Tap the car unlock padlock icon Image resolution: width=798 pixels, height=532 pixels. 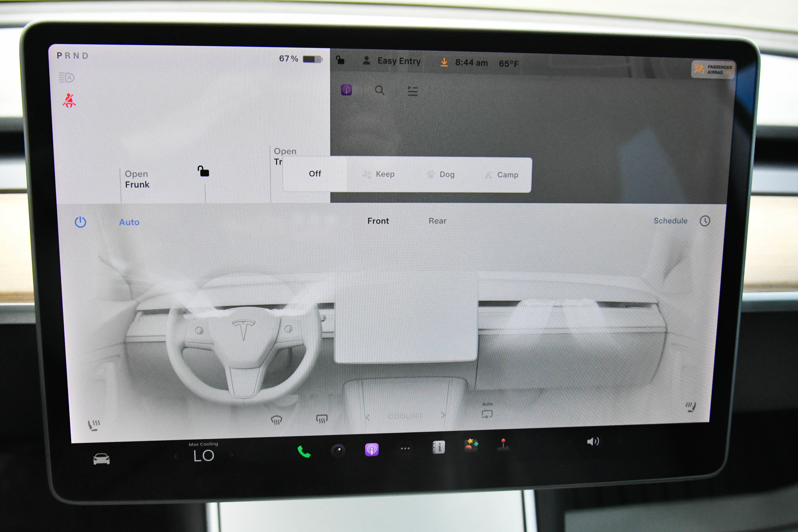[203, 171]
